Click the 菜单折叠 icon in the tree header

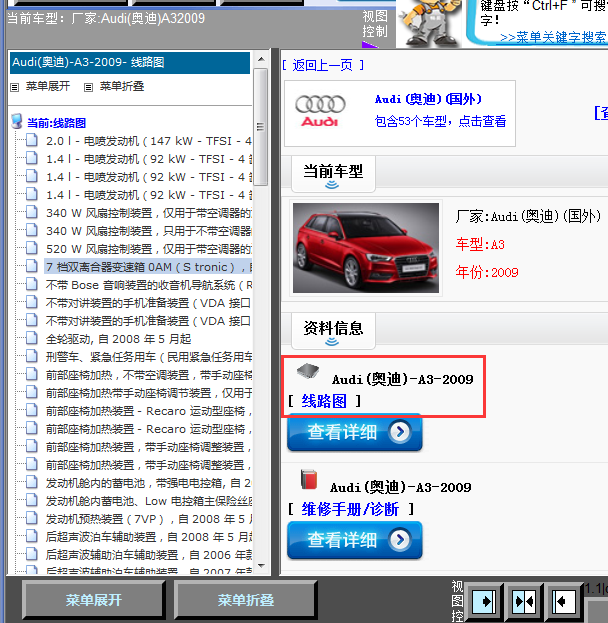[88, 87]
